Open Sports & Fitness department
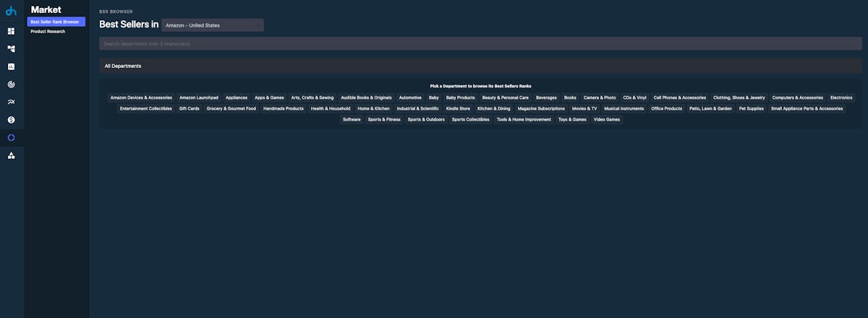The height and width of the screenshot is (318, 868). click(384, 119)
